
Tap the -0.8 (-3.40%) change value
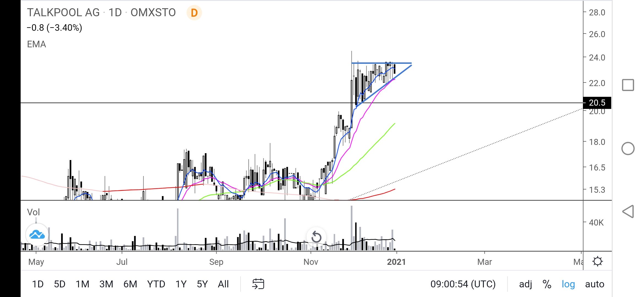point(54,28)
